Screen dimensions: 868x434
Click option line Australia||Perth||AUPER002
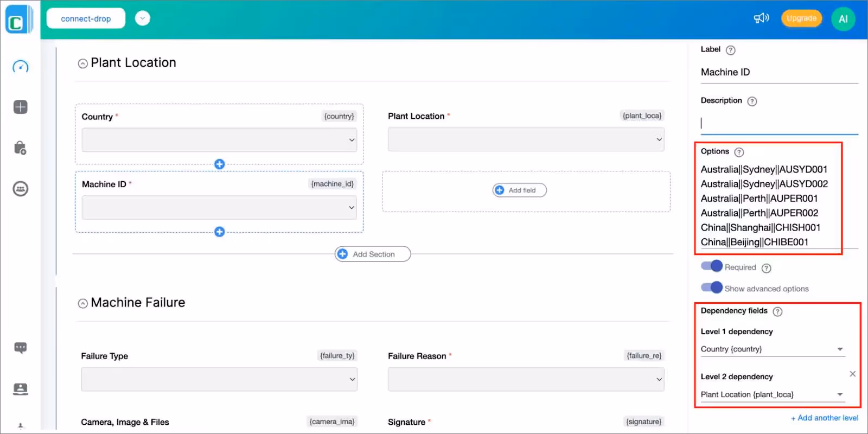pyautogui.click(x=759, y=213)
